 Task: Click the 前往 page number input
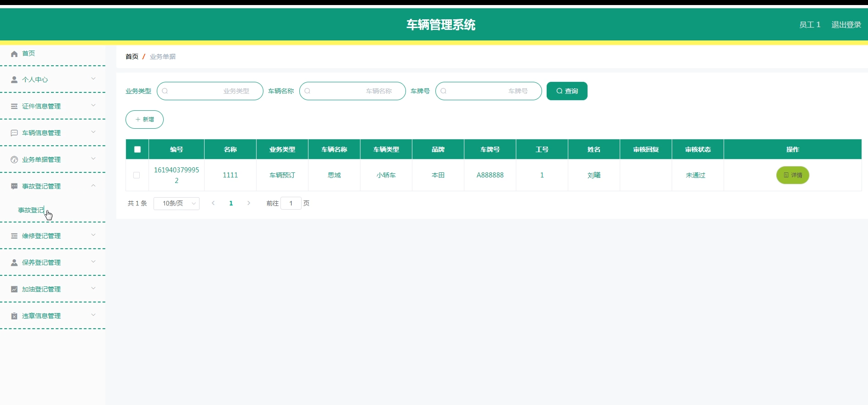(291, 203)
